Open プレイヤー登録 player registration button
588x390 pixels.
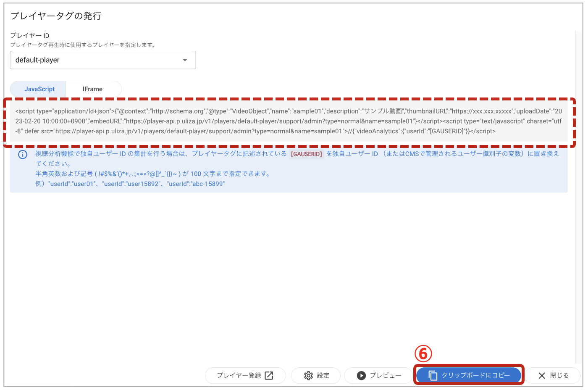(245, 375)
